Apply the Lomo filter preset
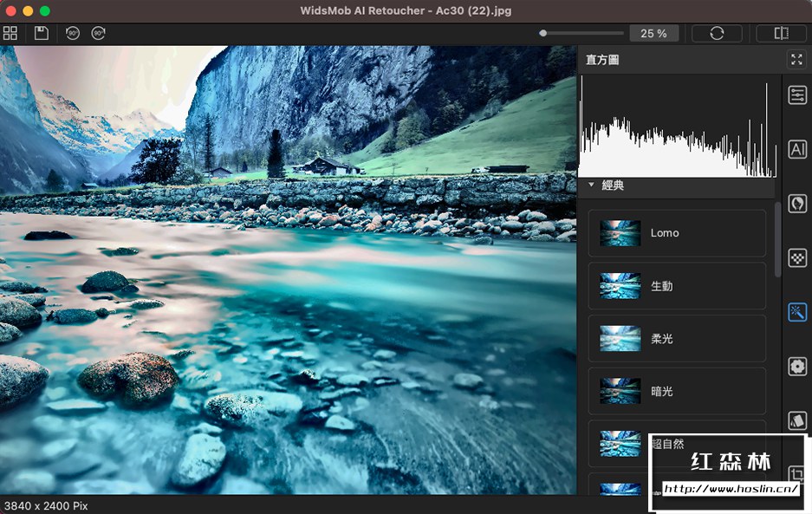Viewport: 812px width, 514px height. coord(677,233)
